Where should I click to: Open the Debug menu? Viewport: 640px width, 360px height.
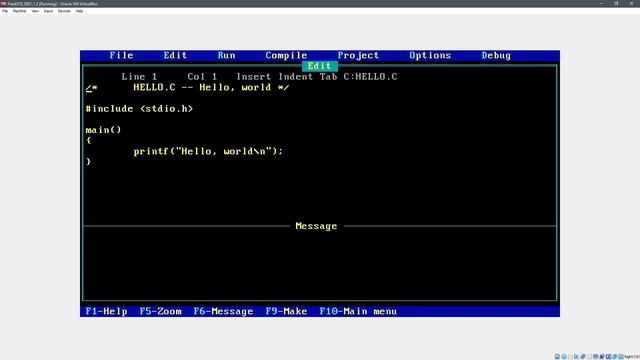496,56
